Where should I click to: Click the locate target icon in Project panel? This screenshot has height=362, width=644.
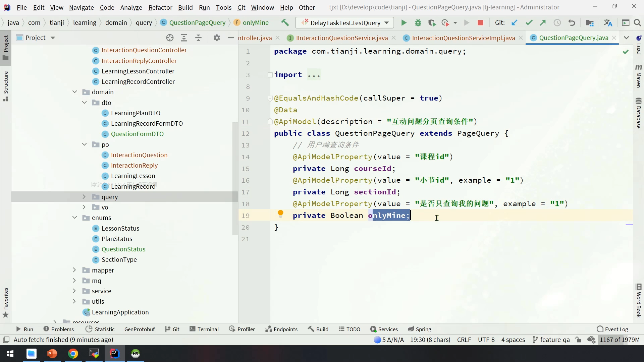[x=170, y=38]
